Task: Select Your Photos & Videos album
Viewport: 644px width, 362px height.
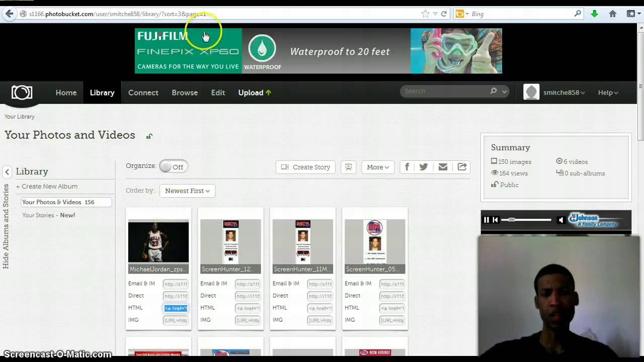Action: 66,202
